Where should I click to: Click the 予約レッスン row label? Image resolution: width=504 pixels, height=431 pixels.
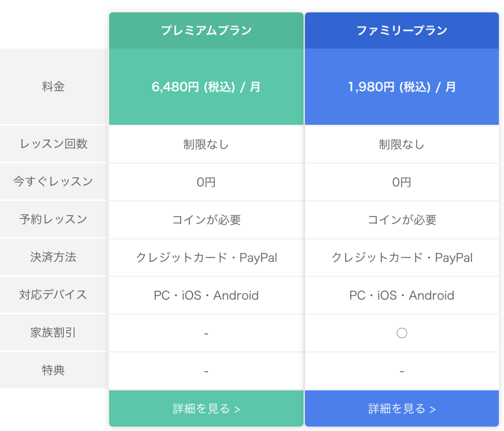pos(53,219)
